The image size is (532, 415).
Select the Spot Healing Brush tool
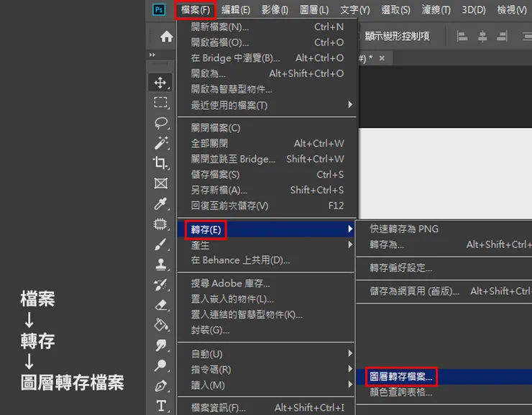tap(160, 224)
